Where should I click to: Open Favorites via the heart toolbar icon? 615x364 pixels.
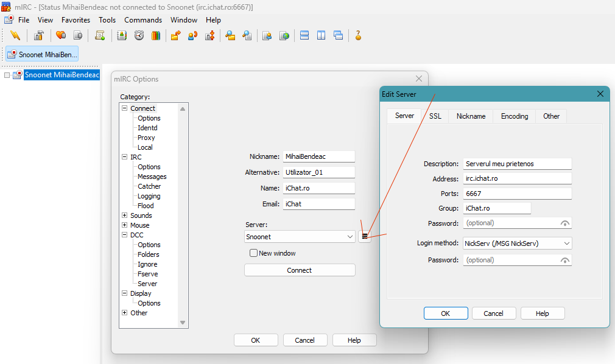click(x=61, y=35)
